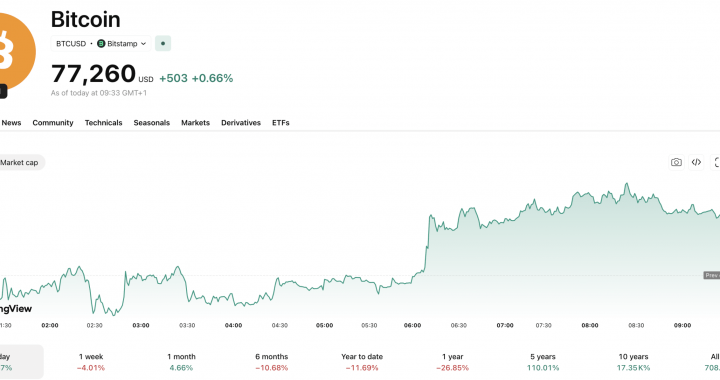The height and width of the screenshot is (380, 720).
Task: Go to the Seasonals tab
Action: [x=152, y=123]
